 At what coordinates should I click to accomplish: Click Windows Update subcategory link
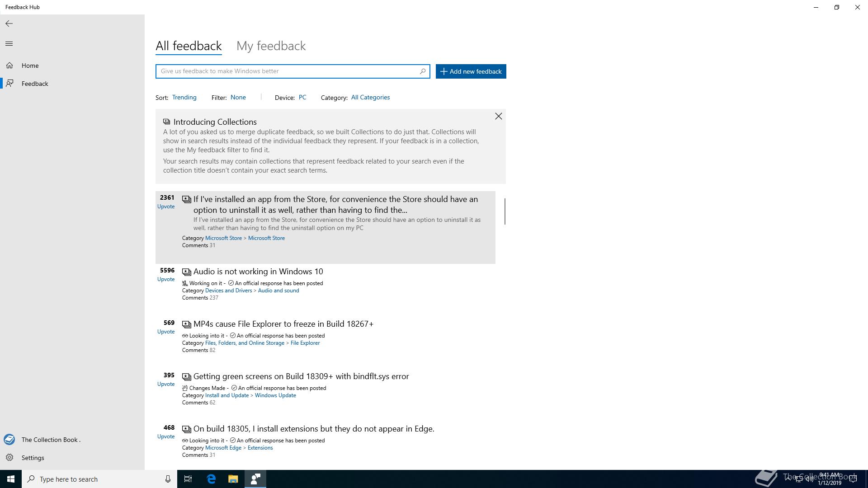pyautogui.click(x=275, y=395)
